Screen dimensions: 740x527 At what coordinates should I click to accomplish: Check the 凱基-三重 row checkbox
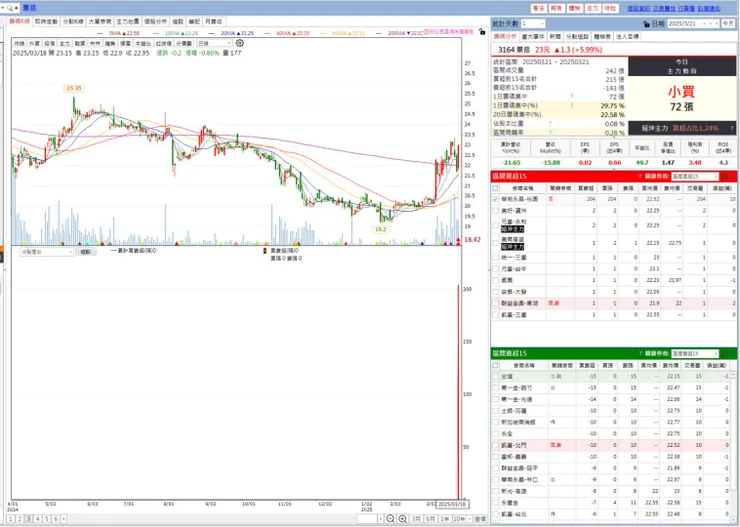coord(496,315)
